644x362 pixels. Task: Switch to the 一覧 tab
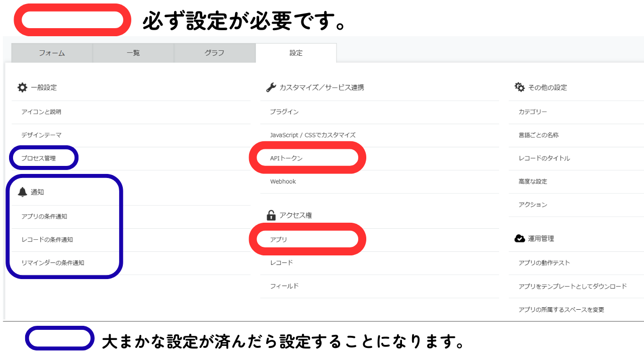coord(133,52)
